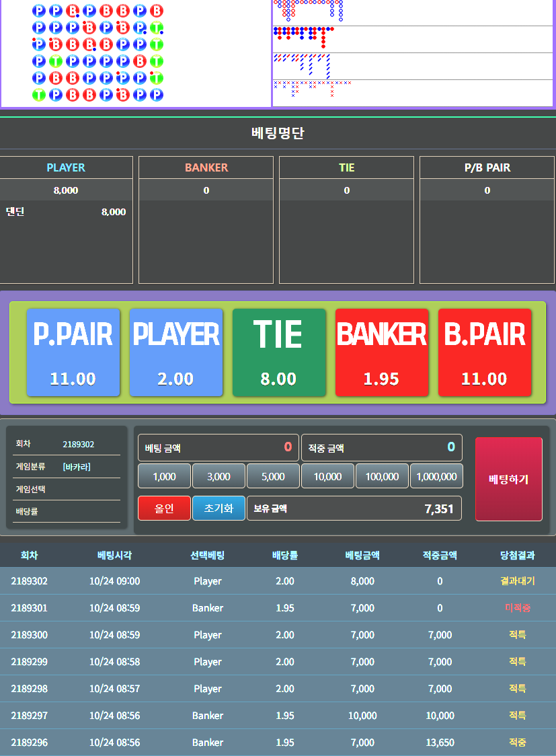Click round number 2189301 in history table
Screen dimensions: 556x756
30,608
